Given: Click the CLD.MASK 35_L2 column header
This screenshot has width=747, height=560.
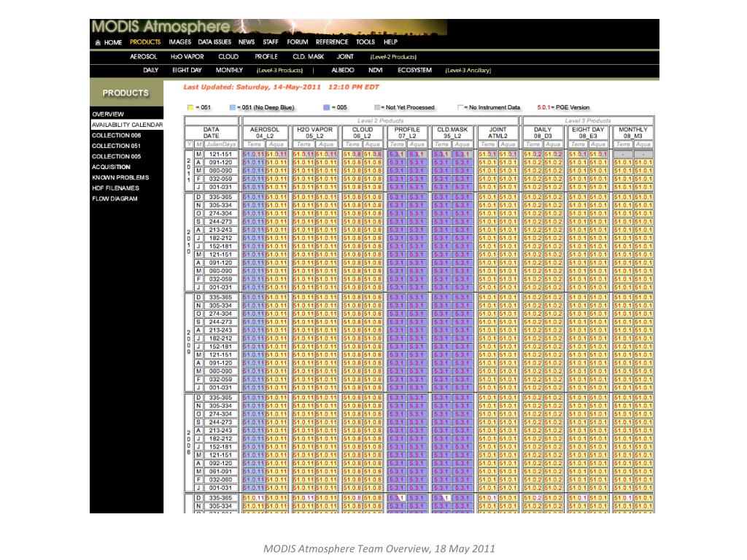Looking at the screenshot, I should pyautogui.click(x=452, y=133).
